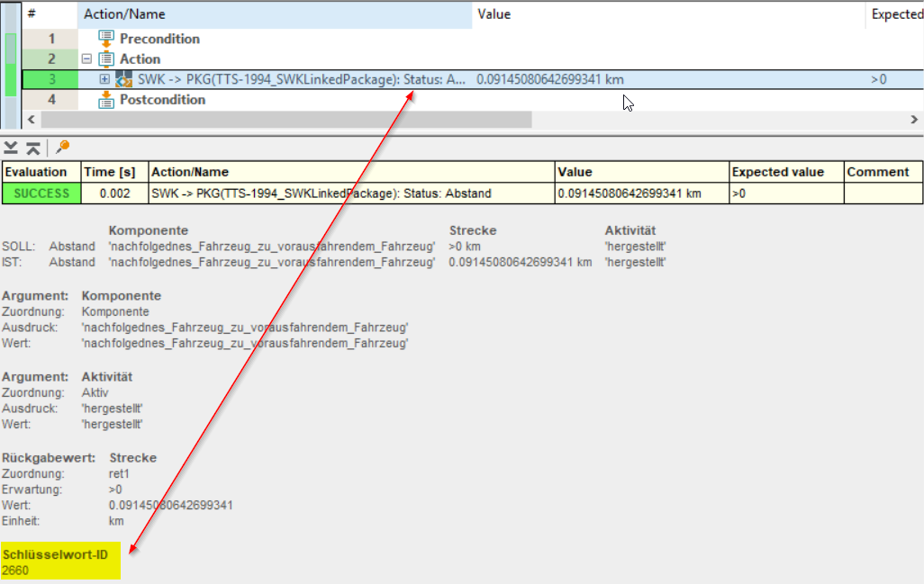Collapse the Action tree node

tap(87, 59)
